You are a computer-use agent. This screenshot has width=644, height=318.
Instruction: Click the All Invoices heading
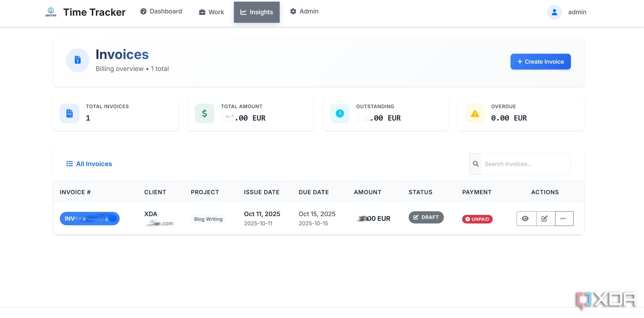pos(94,164)
